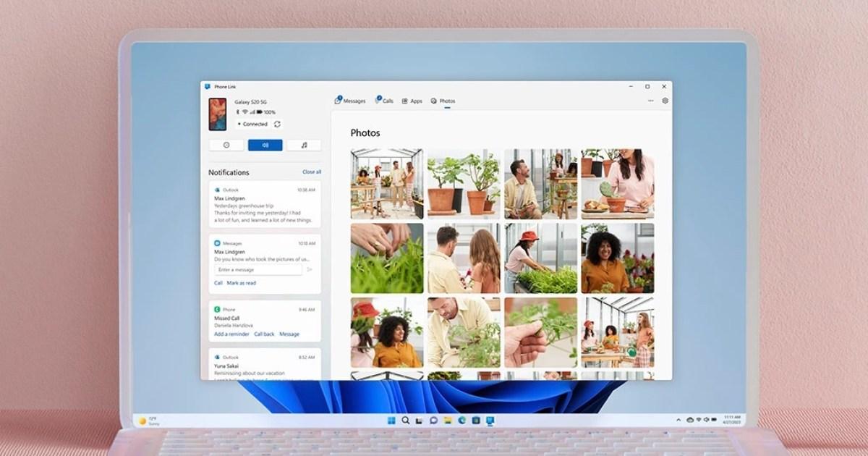Open the Windows Start menu
This screenshot has width=868, height=456.
pos(391,421)
